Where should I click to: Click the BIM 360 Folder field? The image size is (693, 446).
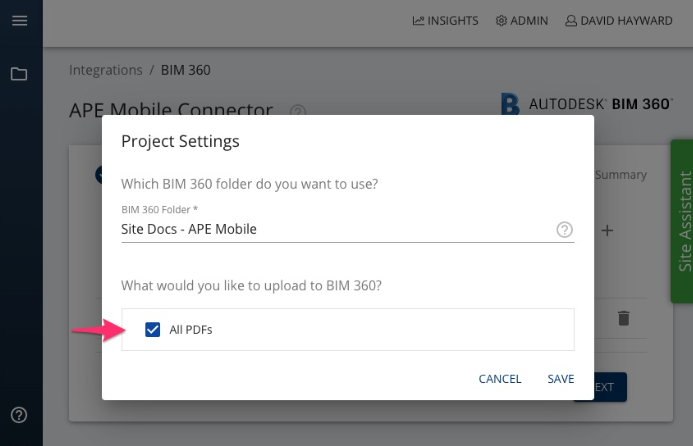(348, 229)
